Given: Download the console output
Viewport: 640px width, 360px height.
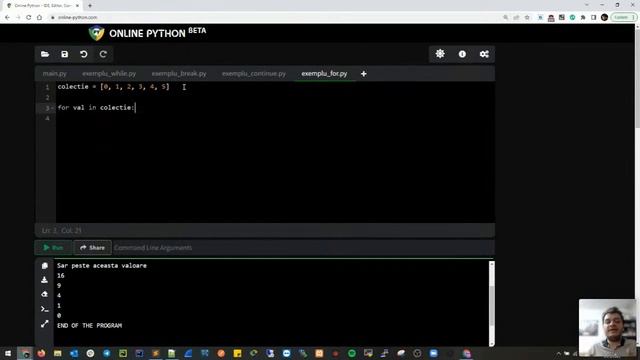Looking at the screenshot, I should (44, 280).
